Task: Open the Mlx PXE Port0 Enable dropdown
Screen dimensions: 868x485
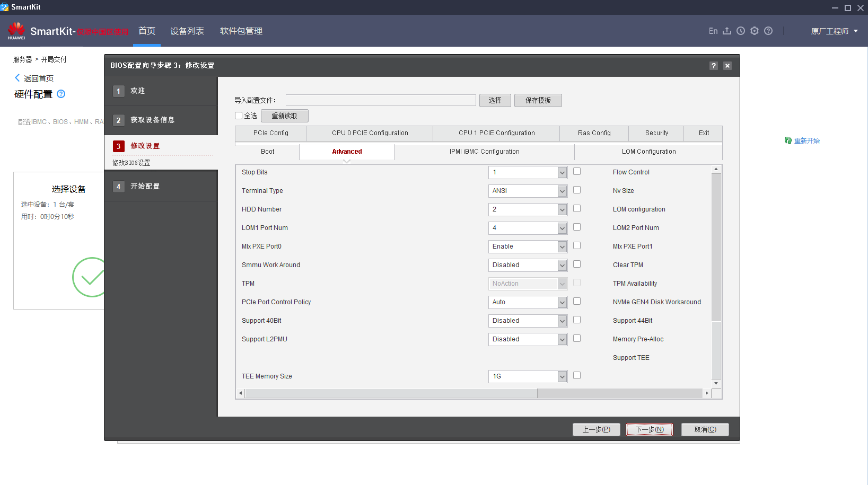Action: [x=528, y=246]
